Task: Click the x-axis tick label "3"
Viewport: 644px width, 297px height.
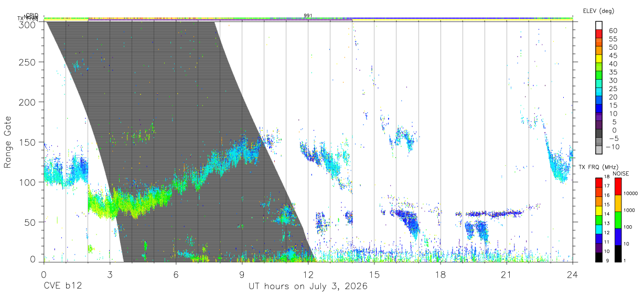Action: pos(110,274)
